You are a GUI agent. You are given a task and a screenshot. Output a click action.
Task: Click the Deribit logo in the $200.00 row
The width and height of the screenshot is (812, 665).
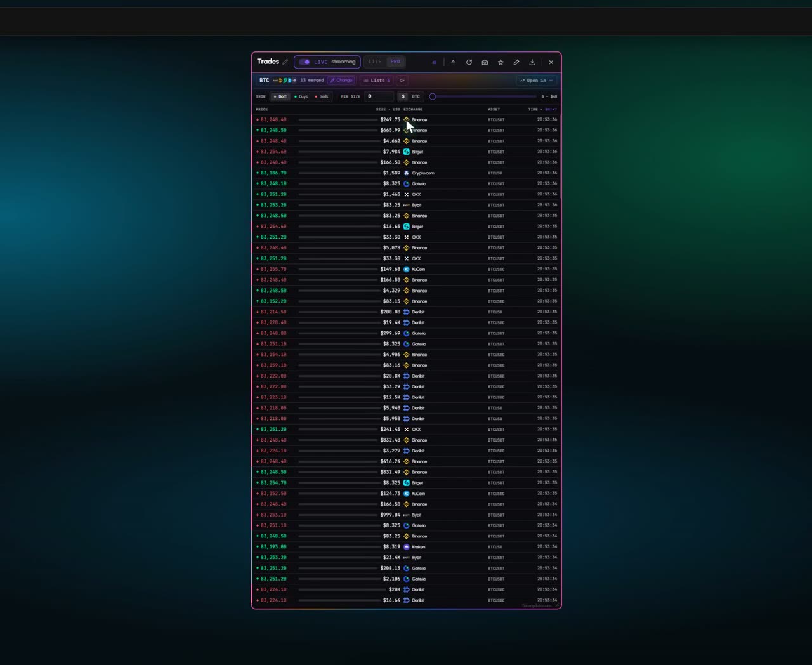407,312
